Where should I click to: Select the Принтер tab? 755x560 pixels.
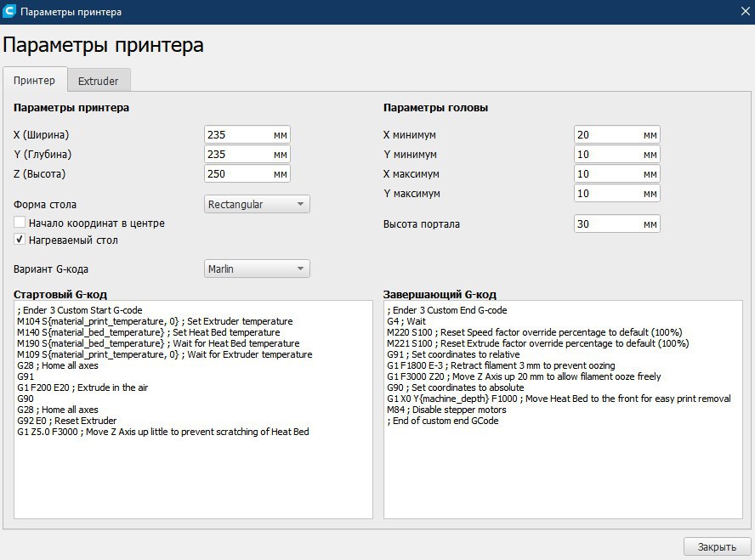point(34,81)
